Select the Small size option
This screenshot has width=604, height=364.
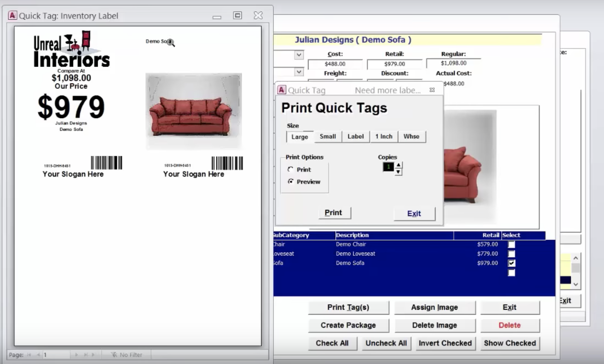[328, 136]
